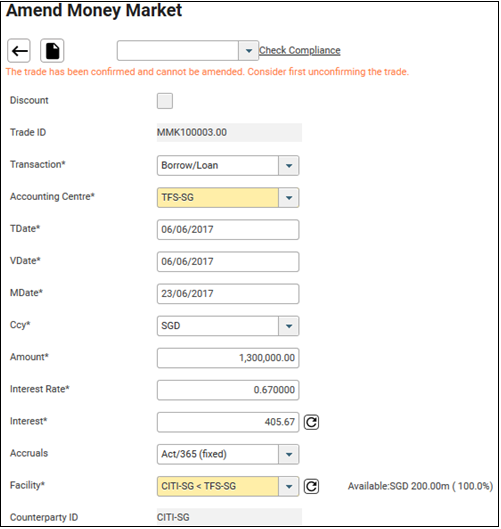This screenshot has height=529, width=501.
Task: Click the Amount input field
Action: [x=228, y=358]
